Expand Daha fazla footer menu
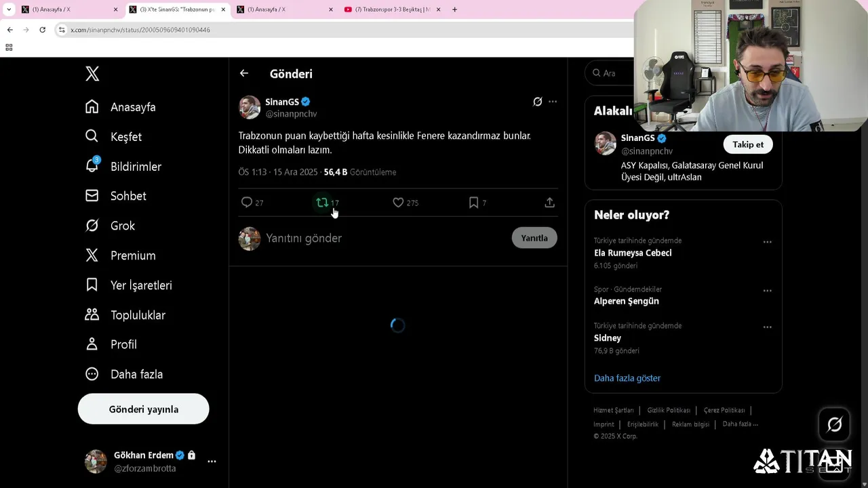Image resolution: width=868 pixels, height=488 pixels. 740,424
